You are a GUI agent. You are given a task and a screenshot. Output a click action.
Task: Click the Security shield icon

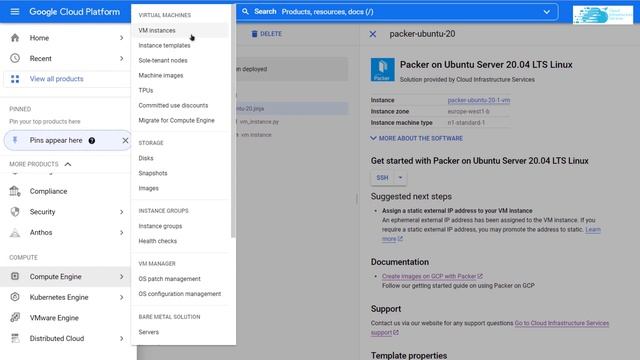[15, 212]
